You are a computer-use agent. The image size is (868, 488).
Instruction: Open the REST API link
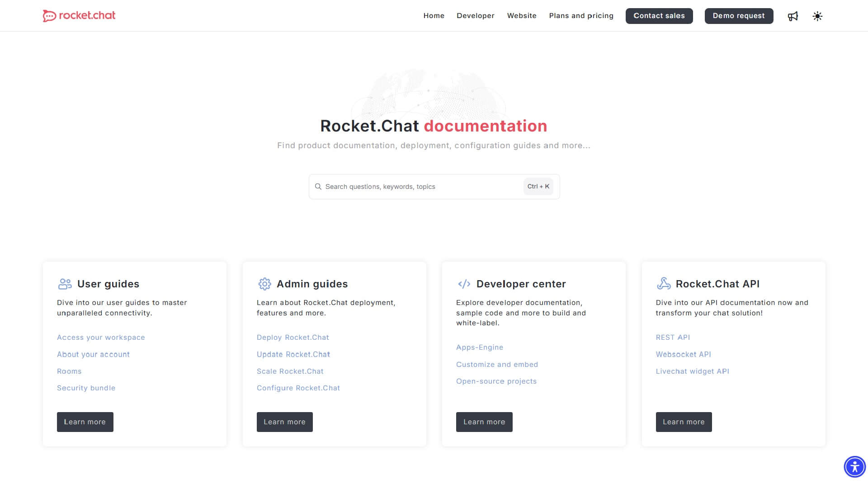(673, 338)
